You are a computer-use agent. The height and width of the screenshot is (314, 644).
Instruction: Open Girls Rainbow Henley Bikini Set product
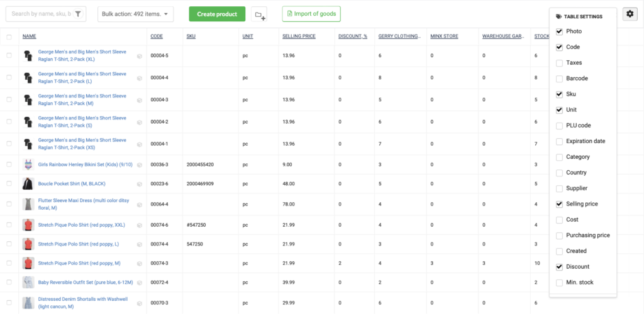[86, 165]
